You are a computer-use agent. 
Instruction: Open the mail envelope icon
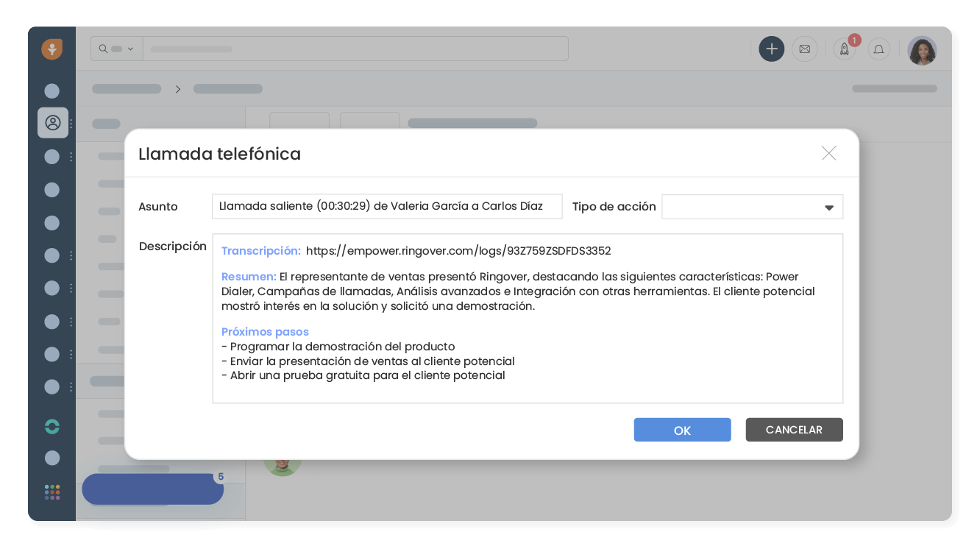pos(804,49)
